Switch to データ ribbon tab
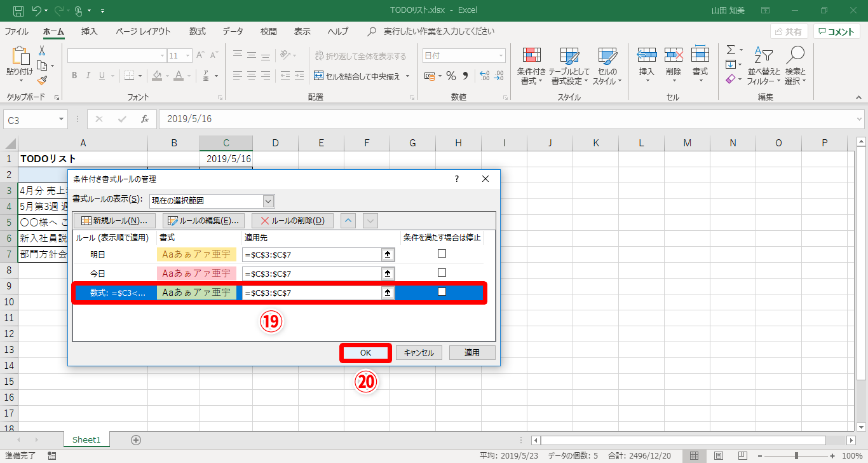868x463 pixels. [233, 31]
